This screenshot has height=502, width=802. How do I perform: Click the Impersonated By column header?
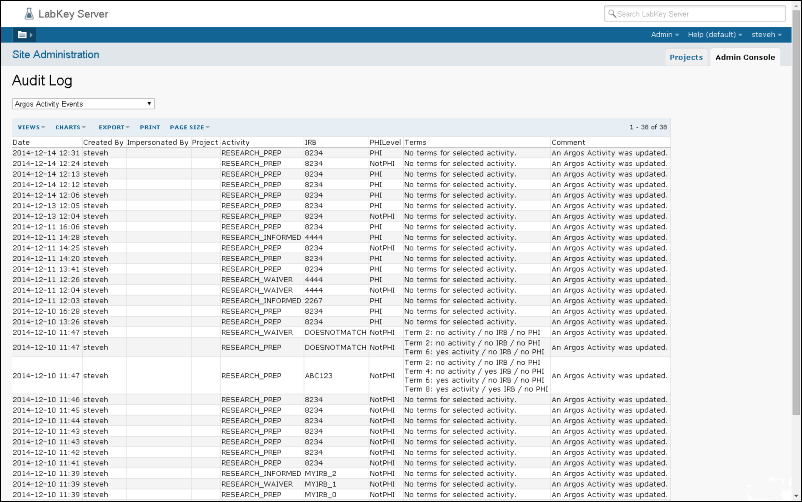(x=158, y=142)
